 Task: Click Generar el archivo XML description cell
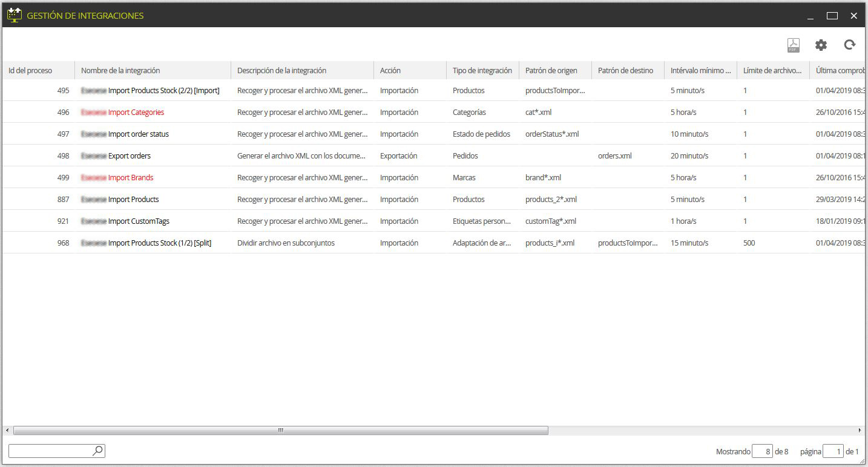(301, 155)
